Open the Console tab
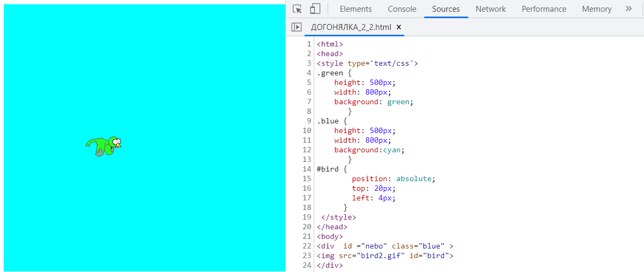644x272 pixels. pyautogui.click(x=402, y=9)
